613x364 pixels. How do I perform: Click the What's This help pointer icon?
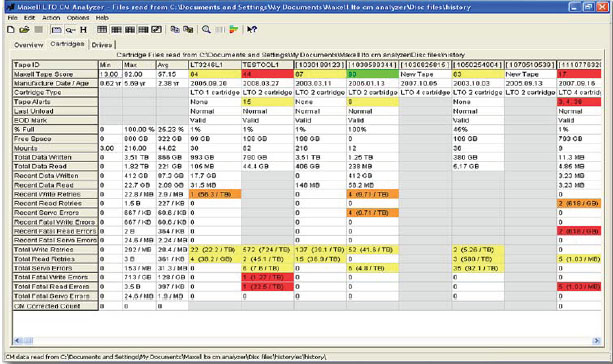tap(252, 30)
